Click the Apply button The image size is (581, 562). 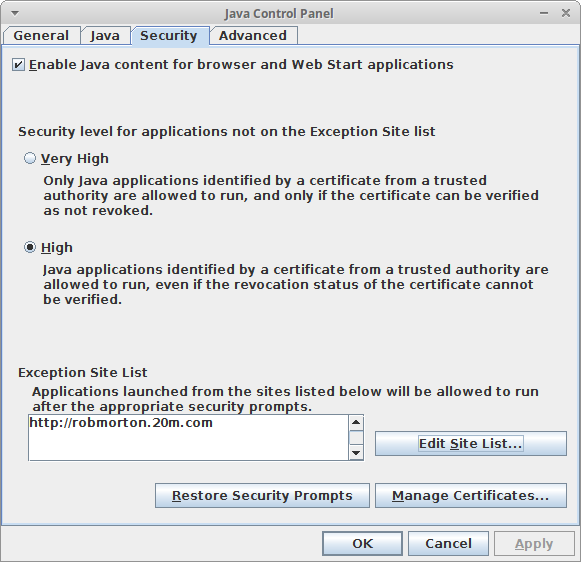534,543
